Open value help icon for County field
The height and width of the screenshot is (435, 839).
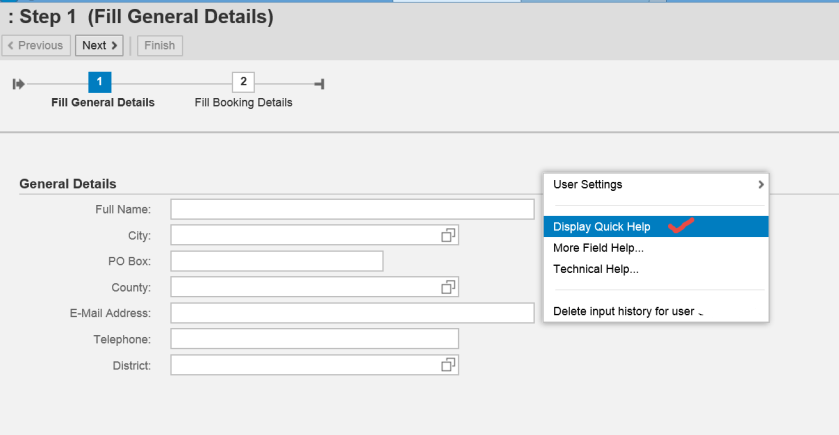click(449, 287)
